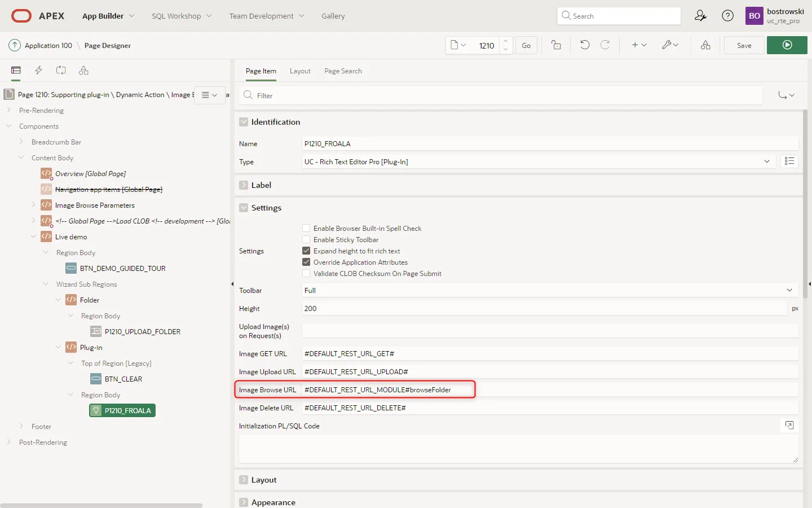
Task: Uncheck Expand height to fit rich text
Action: point(306,251)
